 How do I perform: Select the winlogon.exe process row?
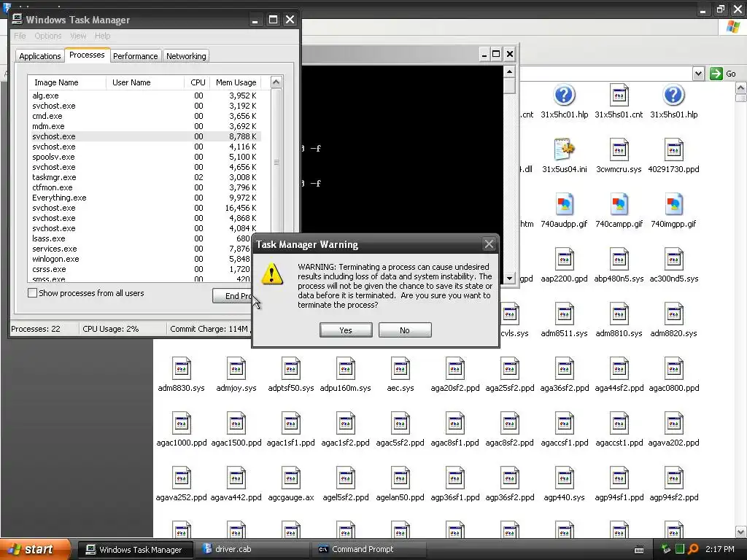[140, 259]
